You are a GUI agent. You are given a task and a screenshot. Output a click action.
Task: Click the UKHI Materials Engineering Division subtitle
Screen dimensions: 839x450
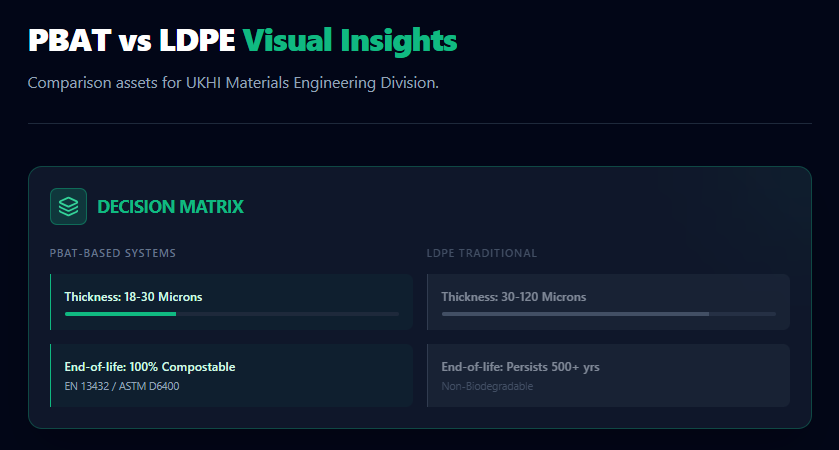click(233, 82)
